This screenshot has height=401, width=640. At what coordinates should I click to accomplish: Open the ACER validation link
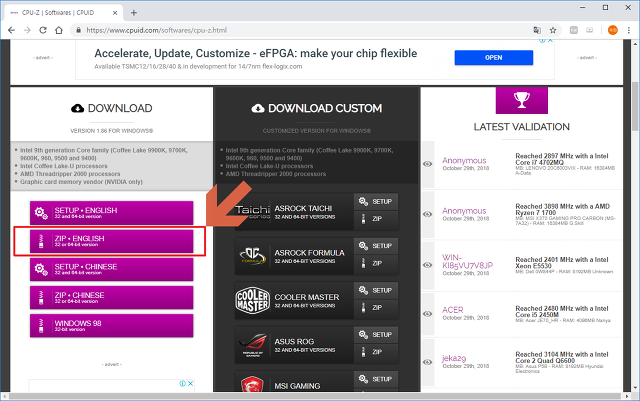point(453,310)
